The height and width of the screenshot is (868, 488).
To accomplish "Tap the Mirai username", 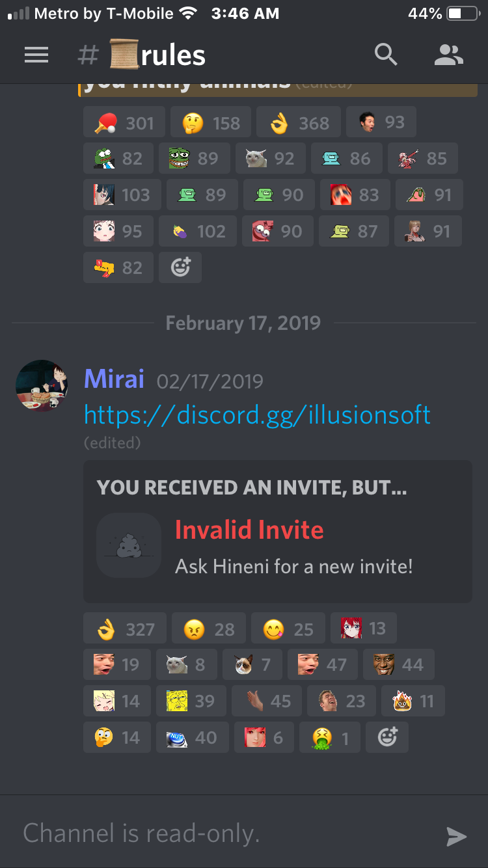I will 114,379.
